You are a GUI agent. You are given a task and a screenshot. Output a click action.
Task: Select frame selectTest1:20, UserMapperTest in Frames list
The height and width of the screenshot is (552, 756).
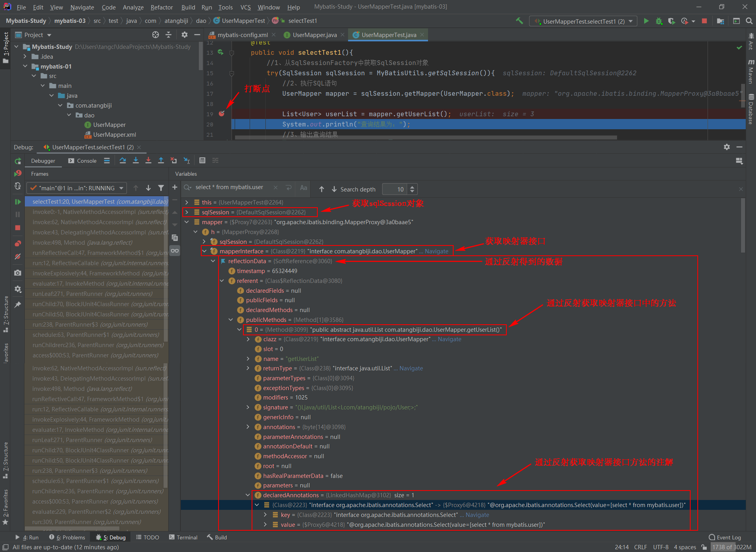click(x=97, y=201)
